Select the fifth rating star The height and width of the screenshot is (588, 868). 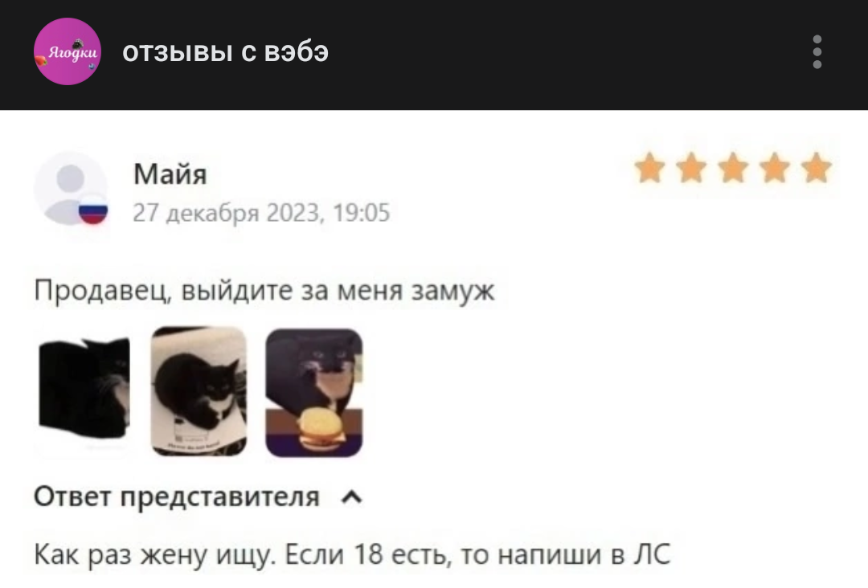point(817,168)
